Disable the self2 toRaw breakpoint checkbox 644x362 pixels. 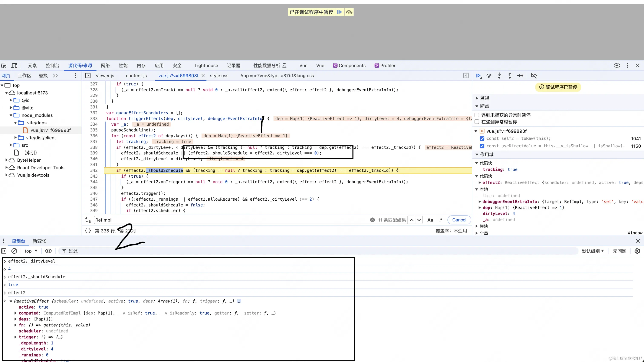482,138
